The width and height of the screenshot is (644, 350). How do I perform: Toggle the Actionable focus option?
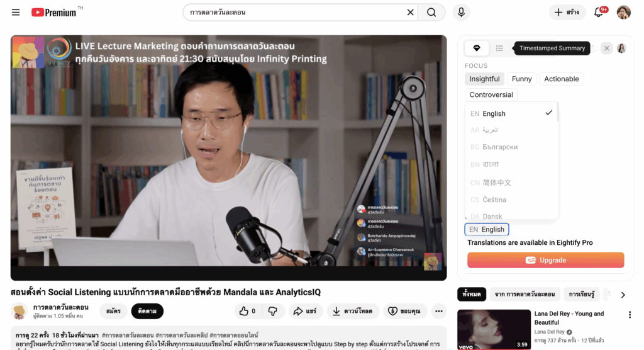561,79
